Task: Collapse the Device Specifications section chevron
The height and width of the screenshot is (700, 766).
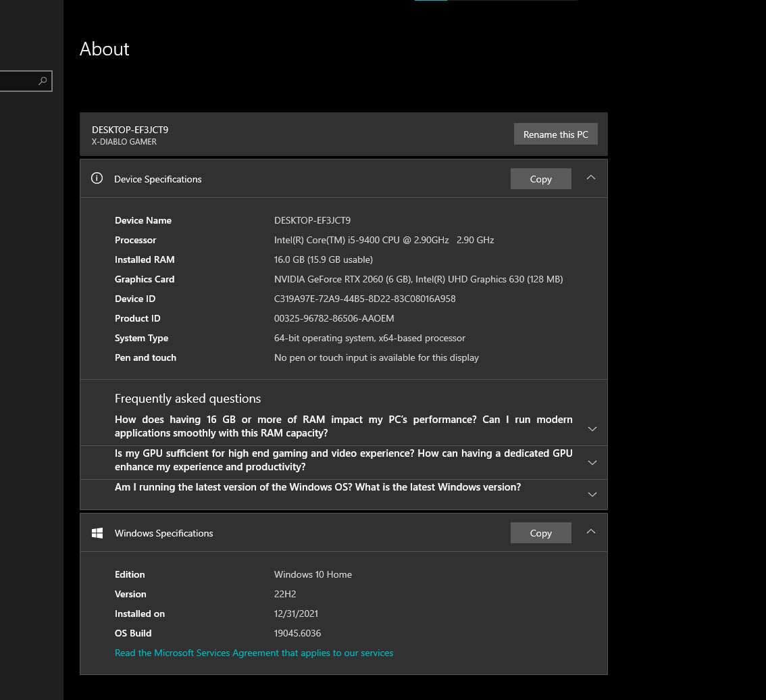Action: [591, 178]
